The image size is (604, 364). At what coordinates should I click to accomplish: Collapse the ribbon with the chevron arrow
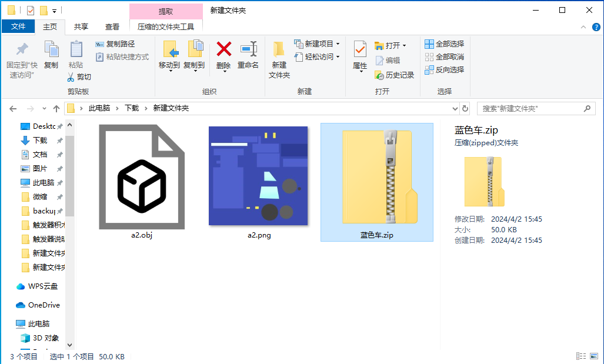click(583, 27)
